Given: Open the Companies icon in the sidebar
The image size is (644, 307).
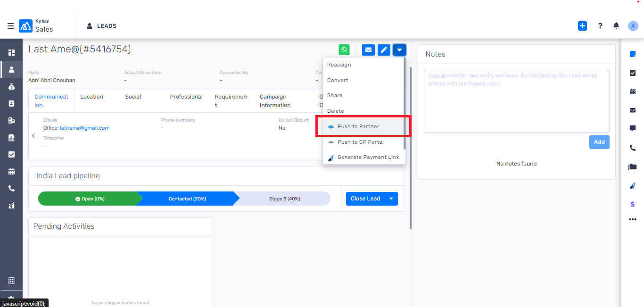Looking at the screenshot, I should [x=11, y=120].
